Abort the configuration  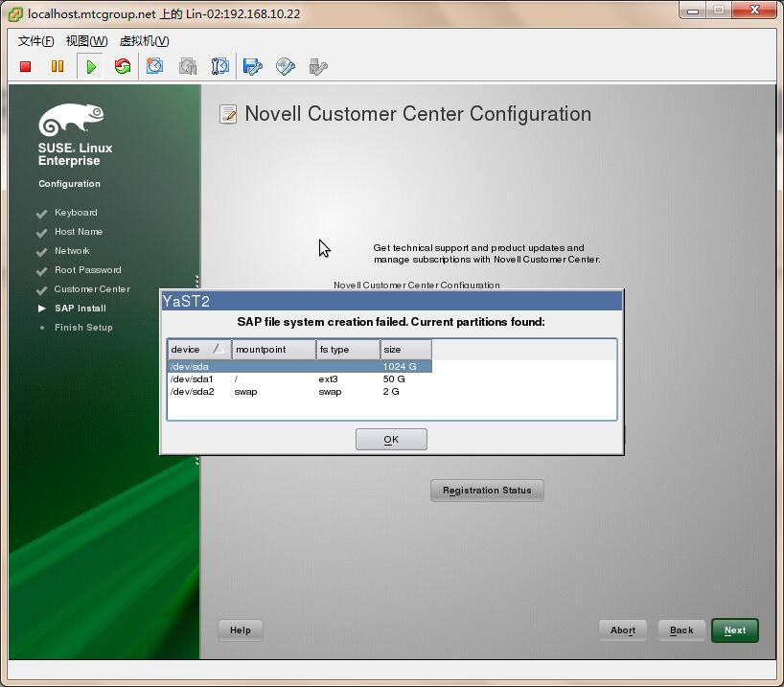(x=622, y=630)
